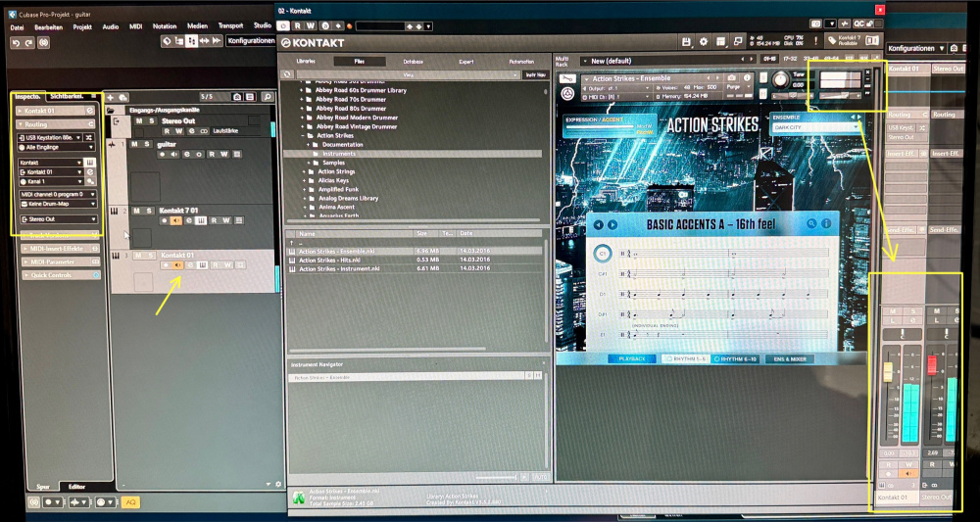Switch to Editor tab at bottom

[76, 487]
